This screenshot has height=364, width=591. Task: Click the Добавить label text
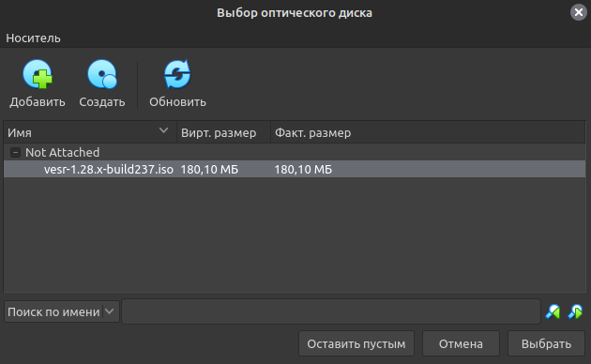tap(38, 102)
